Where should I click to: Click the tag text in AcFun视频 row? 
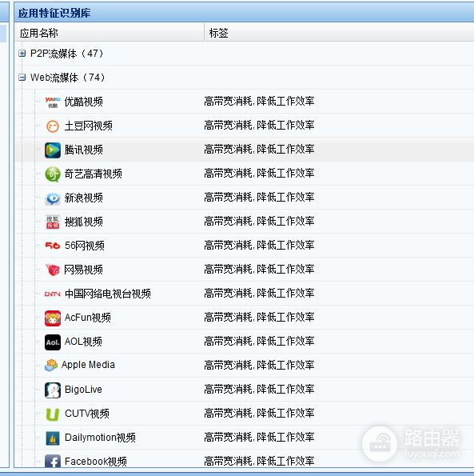point(259,318)
